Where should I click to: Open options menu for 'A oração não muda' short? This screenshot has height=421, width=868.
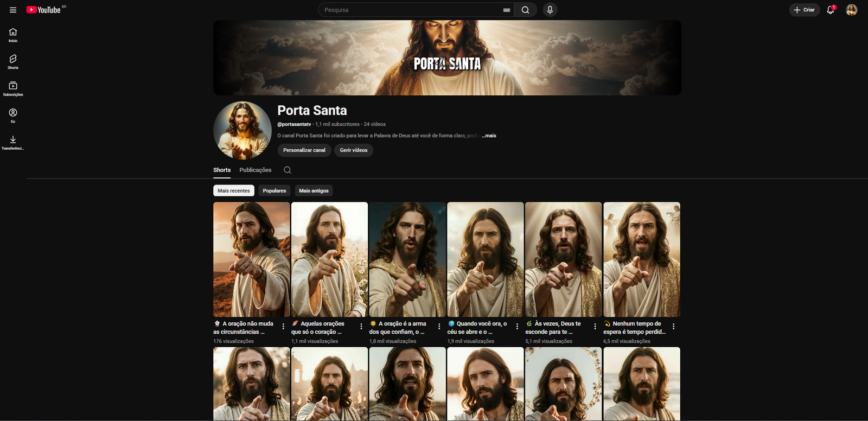pyautogui.click(x=283, y=327)
